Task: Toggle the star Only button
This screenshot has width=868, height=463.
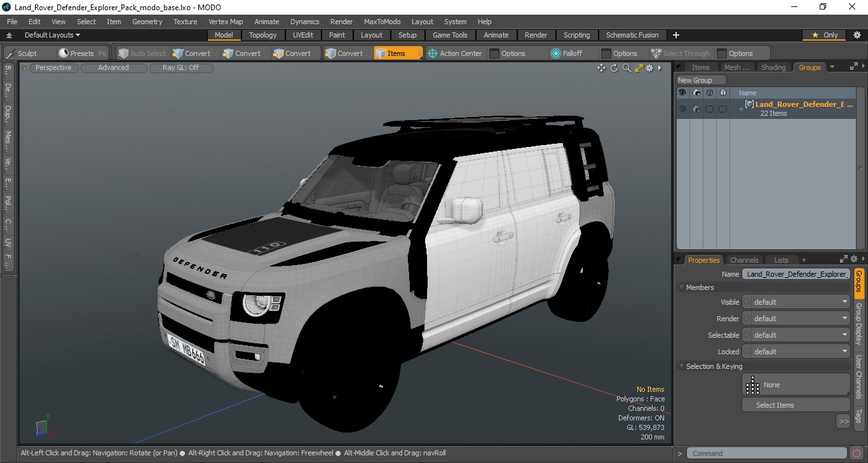Action: [824, 35]
